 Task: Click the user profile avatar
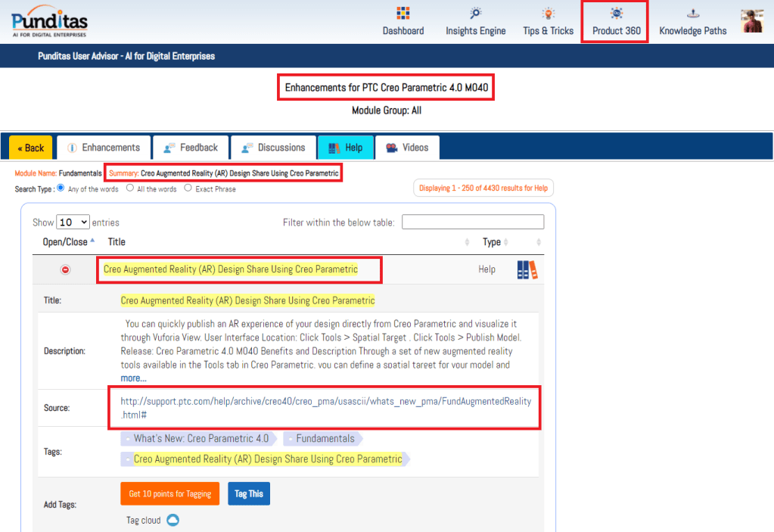pyautogui.click(x=751, y=21)
